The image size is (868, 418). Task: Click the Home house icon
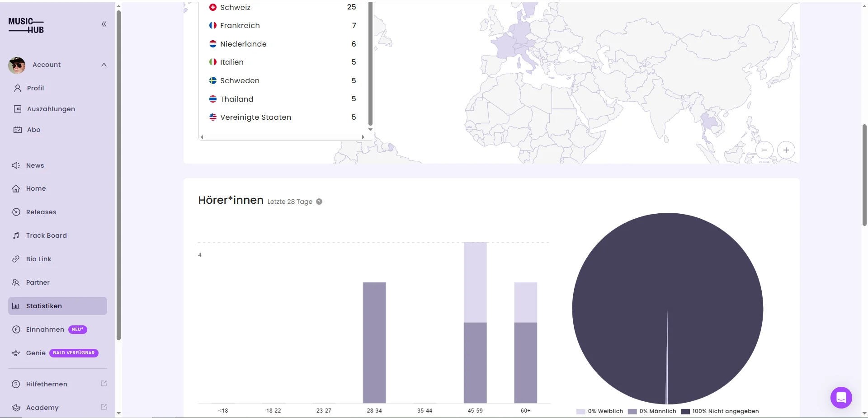click(x=16, y=188)
